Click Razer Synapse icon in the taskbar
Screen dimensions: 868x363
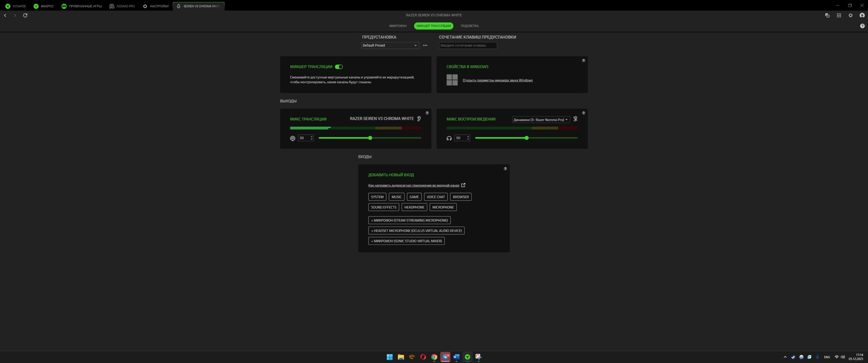(468, 357)
